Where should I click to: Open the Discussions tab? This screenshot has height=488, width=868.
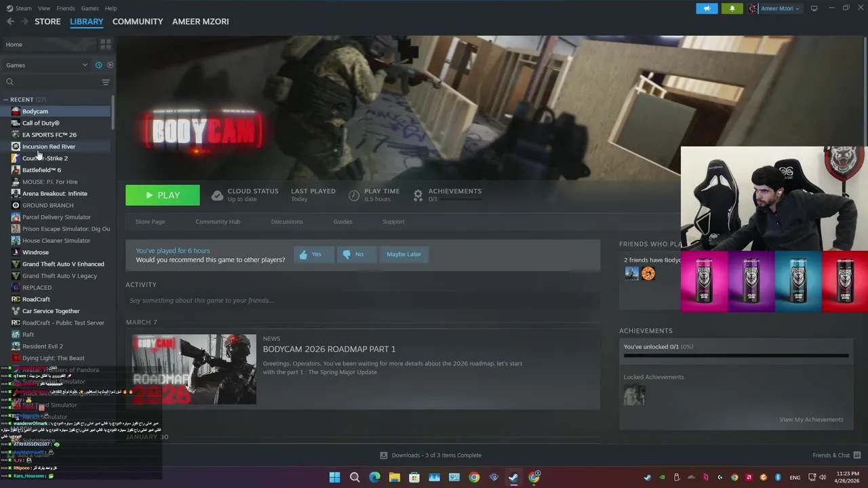(287, 222)
